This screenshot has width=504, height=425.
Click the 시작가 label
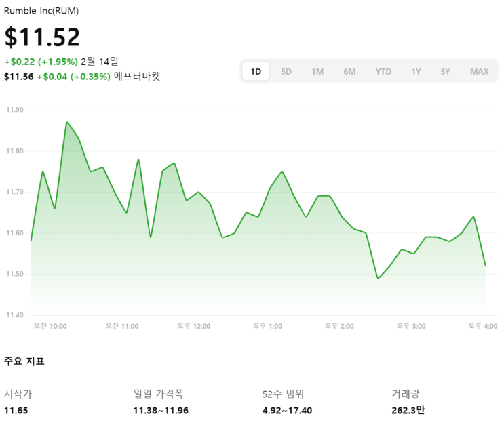click(18, 394)
